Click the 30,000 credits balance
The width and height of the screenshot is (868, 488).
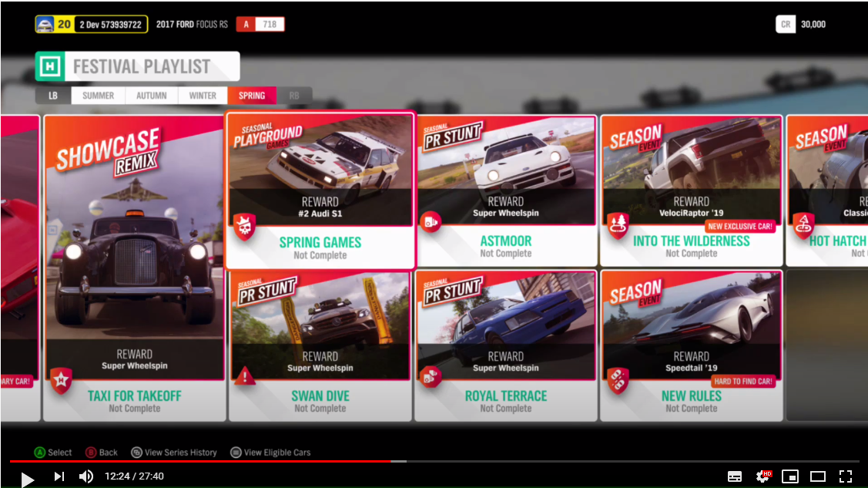click(x=813, y=25)
